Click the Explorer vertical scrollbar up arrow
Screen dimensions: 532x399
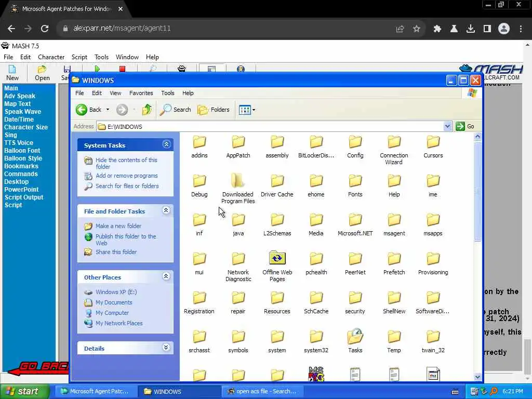[477, 137]
